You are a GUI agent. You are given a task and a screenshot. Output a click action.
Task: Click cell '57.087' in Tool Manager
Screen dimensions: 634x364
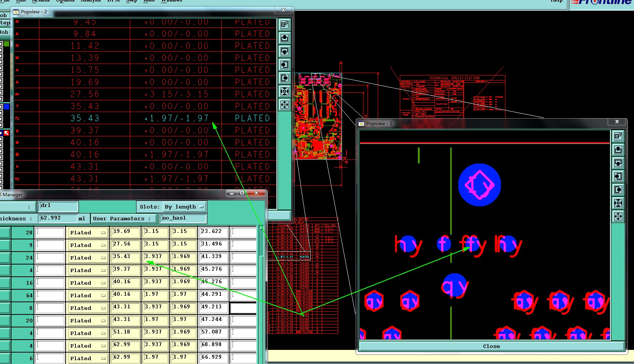point(213,333)
